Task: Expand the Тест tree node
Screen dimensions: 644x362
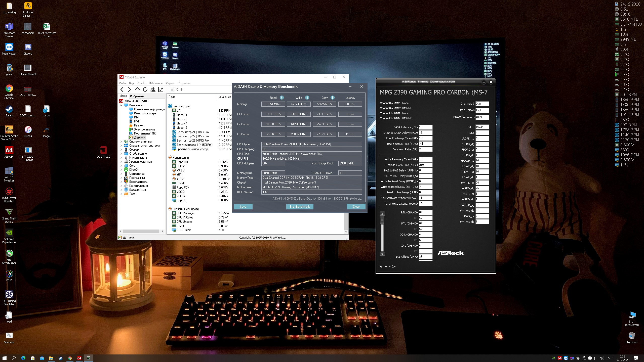Action: click(x=121, y=194)
